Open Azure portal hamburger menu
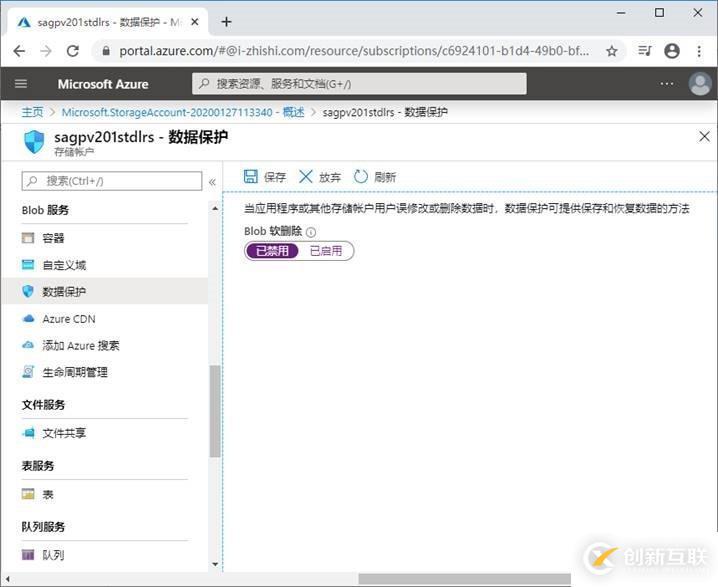The width and height of the screenshot is (718, 587). 21,84
